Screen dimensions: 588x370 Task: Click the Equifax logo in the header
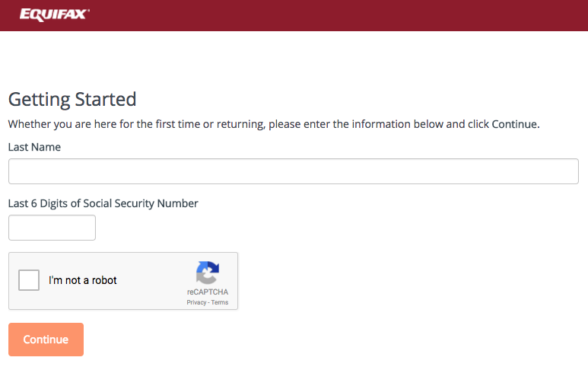pyautogui.click(x=54, y=14)
